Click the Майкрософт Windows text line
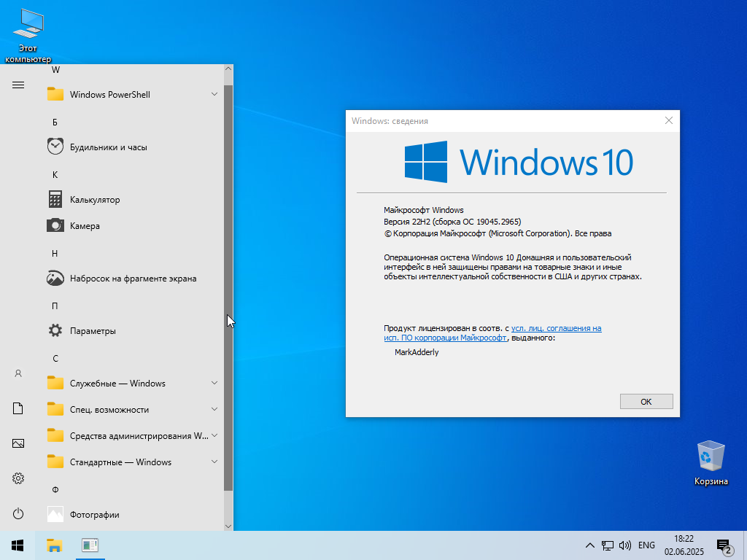747x560 pixels. pyautogui.click(x=424, y=210)
